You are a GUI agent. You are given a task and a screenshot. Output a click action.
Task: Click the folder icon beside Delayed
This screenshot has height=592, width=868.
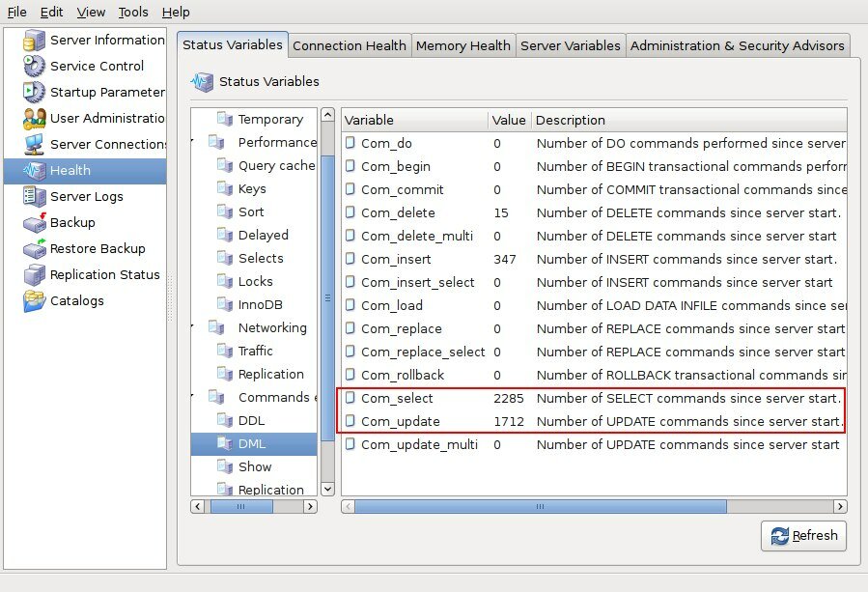[x=225, y=235]
